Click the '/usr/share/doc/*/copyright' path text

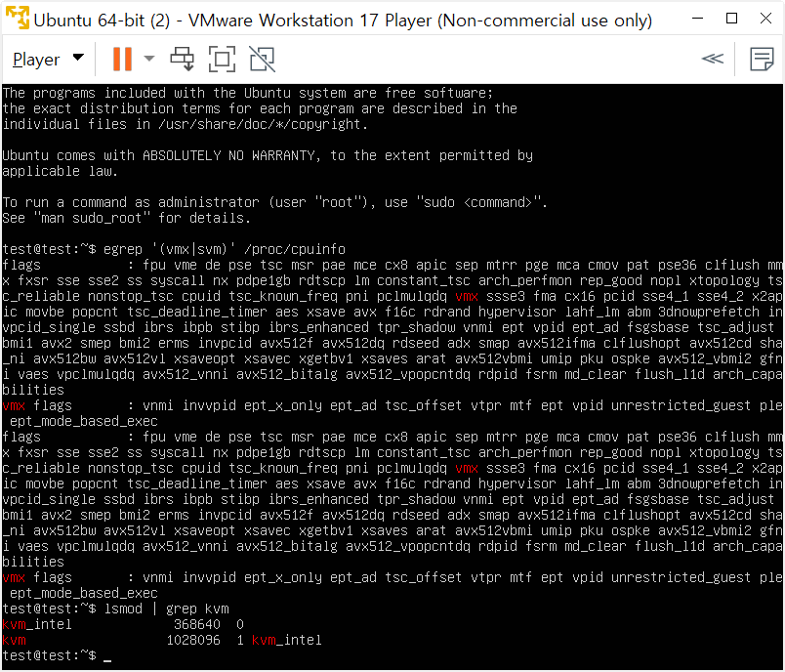tap(260, 124)
